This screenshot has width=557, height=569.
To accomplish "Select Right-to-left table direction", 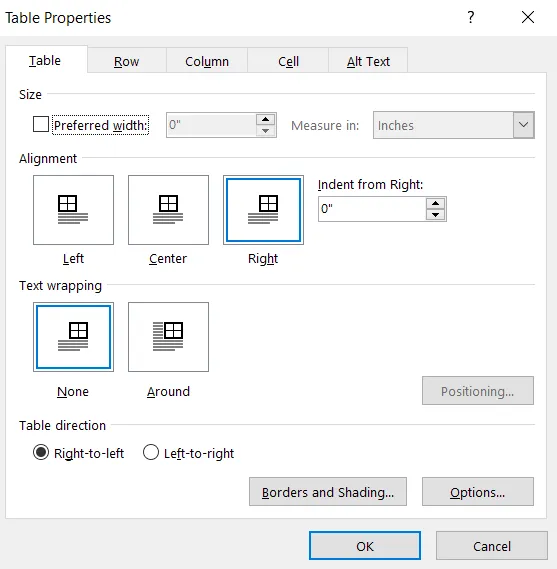I will 41,453.
